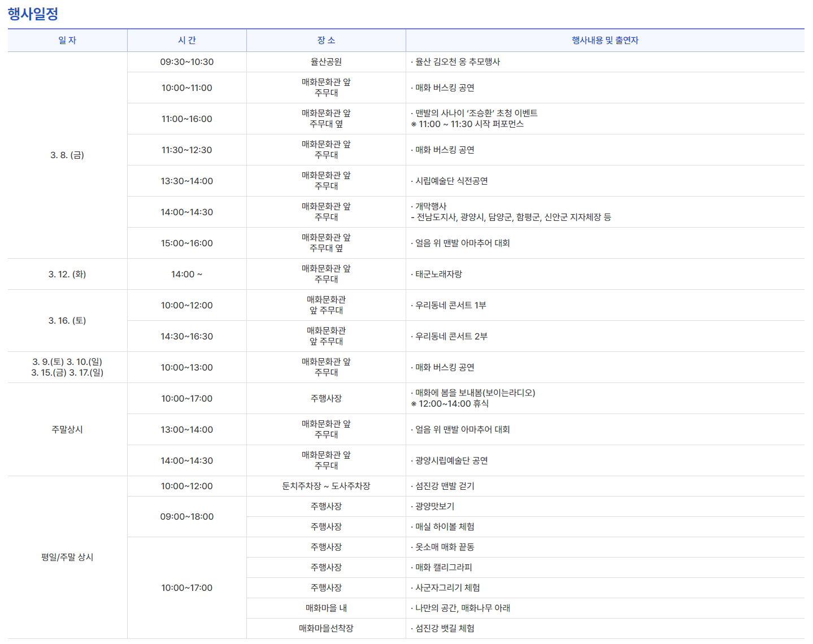
Task: Select 매화 캘리그라피 entry
Action: (441, 567)
